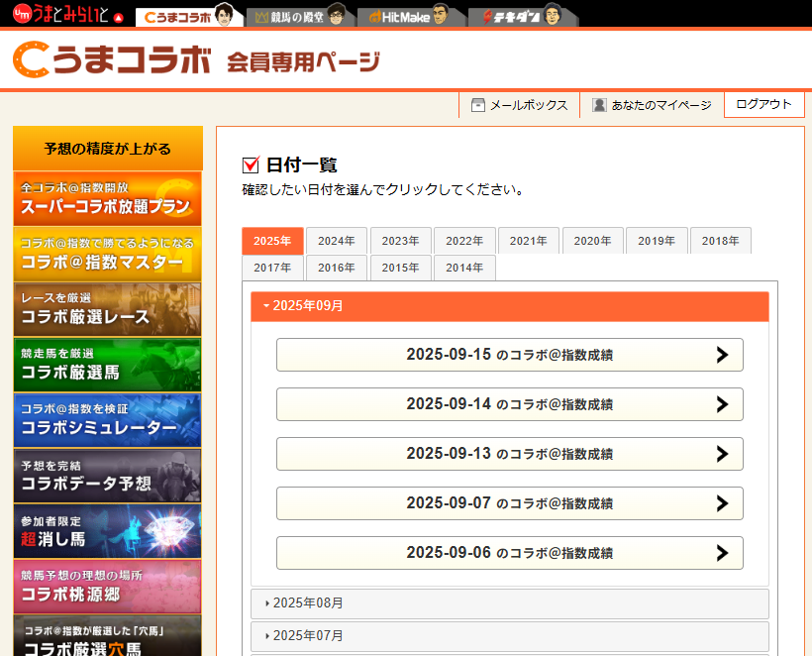Viewport: 812px width, 656px height.
Task: Click the ログアウト button
Action: [x=763, y=104]
